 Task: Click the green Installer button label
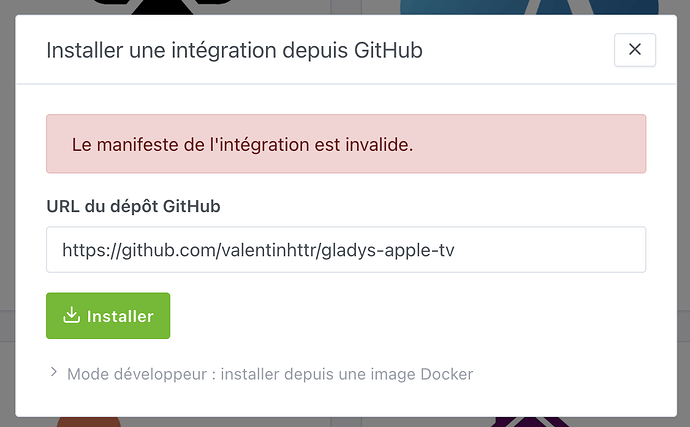tap(120, 316)
